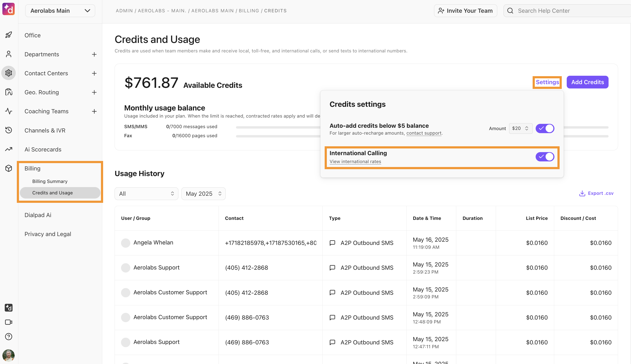Open Billing Summary page
The height and width of the screenshot is (364, 631).
(x=50, y=181)
